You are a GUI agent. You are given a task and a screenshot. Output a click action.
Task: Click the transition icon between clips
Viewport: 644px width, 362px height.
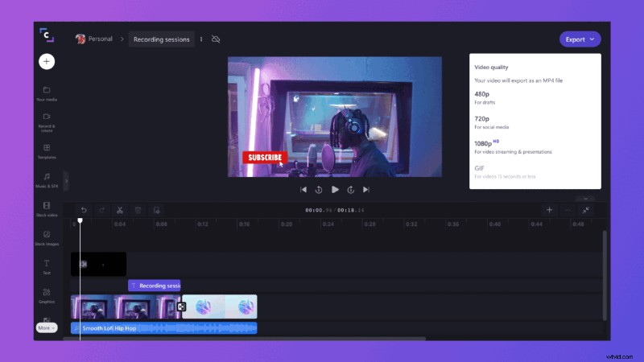181,306
